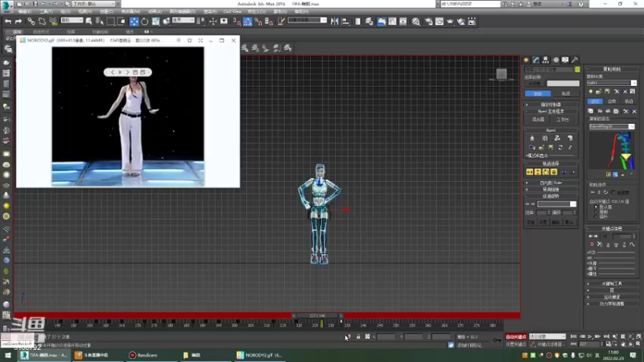The width and height of the screenshot is (644, 362).
Task: Open the Civil View menu
Action: [x=233, y=11]
